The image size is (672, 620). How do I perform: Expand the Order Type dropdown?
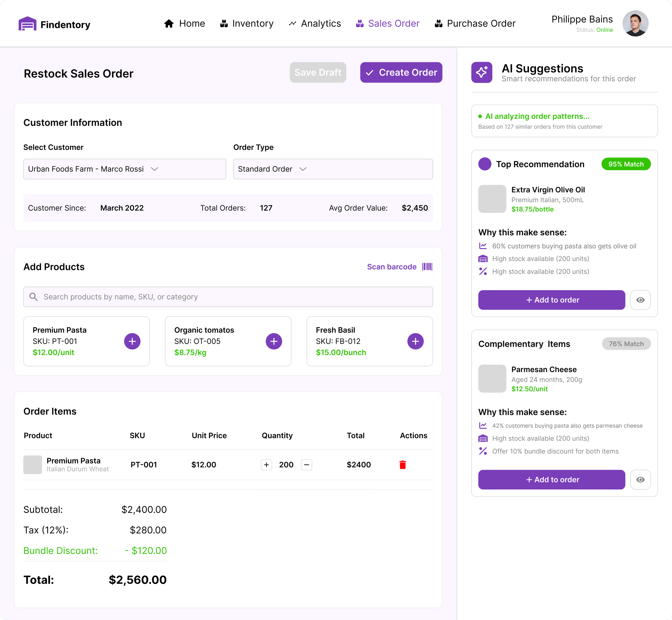coord(333,169)
